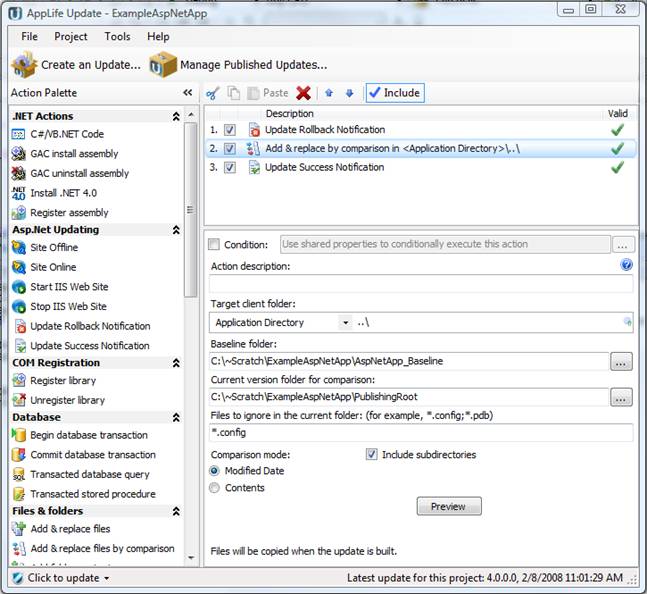Collapse the Action Palette panel
This screenshot has width=647, height=594.
click(x=188, y=92)
